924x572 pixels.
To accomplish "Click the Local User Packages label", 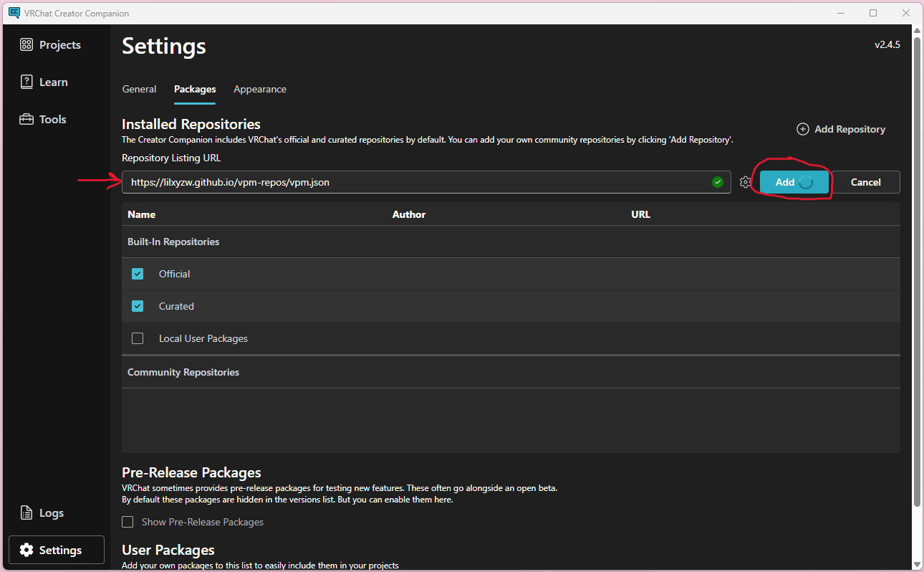I will (x=203, y=338).
